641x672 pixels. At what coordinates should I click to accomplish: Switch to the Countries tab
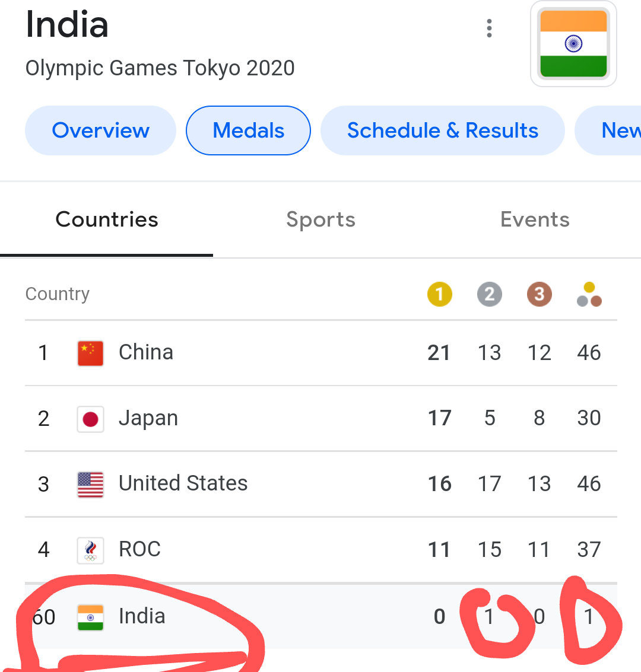(107, 220)
